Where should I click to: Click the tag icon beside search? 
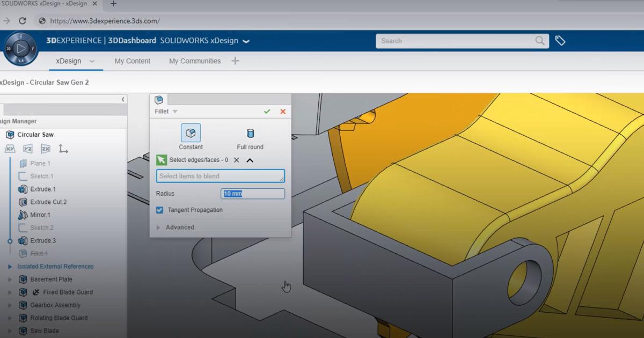560,41
